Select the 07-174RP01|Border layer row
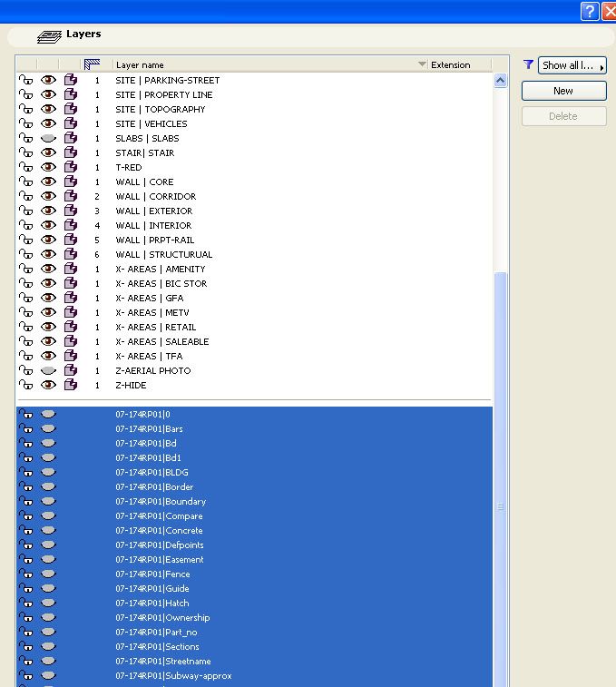 point(254,486)
